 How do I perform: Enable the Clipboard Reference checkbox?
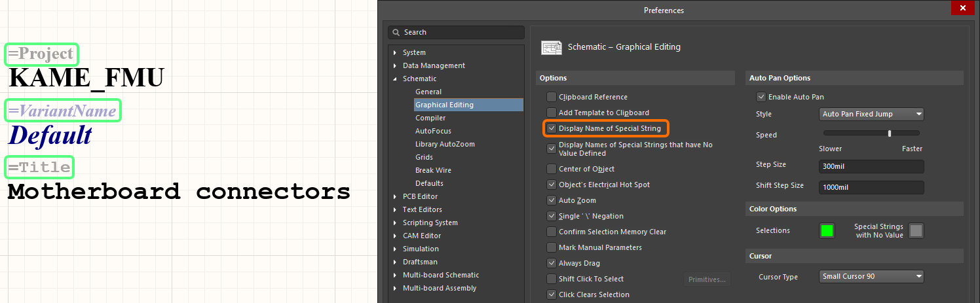(x=552, y=97)
